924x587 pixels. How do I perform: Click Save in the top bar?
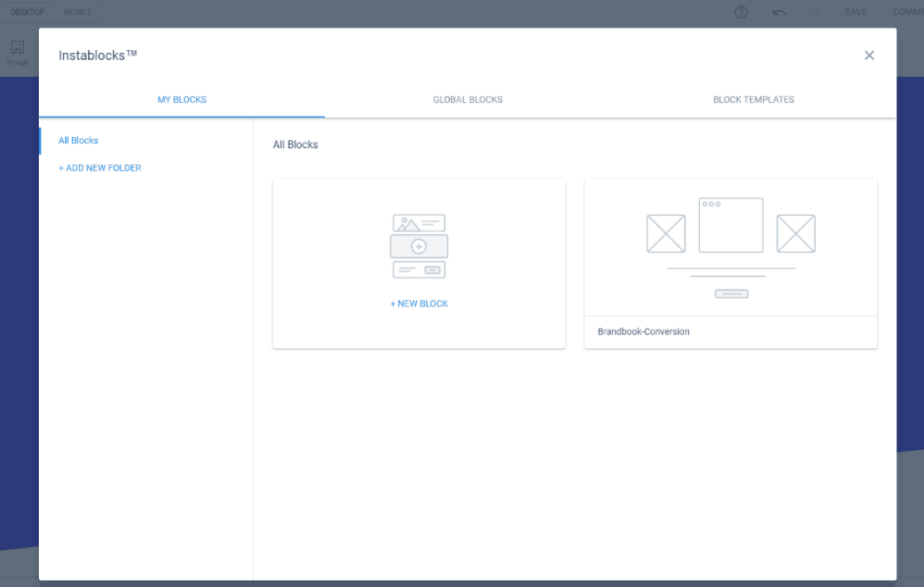855,12
